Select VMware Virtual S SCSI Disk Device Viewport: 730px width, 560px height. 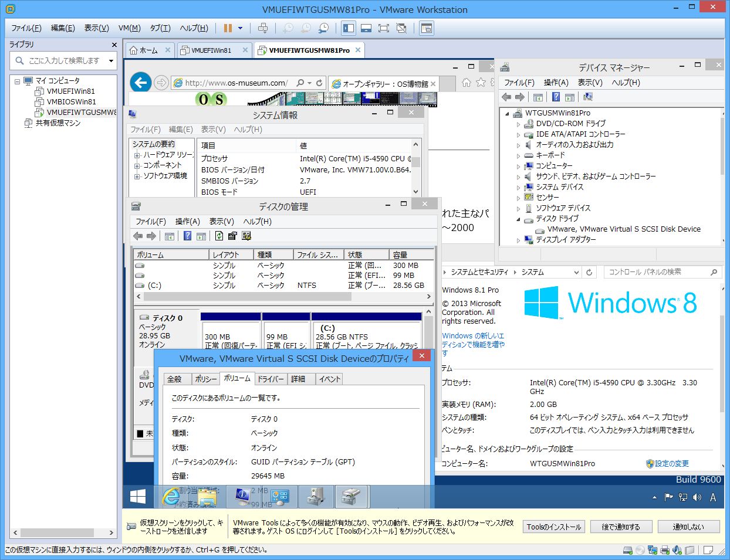[624, 229]
